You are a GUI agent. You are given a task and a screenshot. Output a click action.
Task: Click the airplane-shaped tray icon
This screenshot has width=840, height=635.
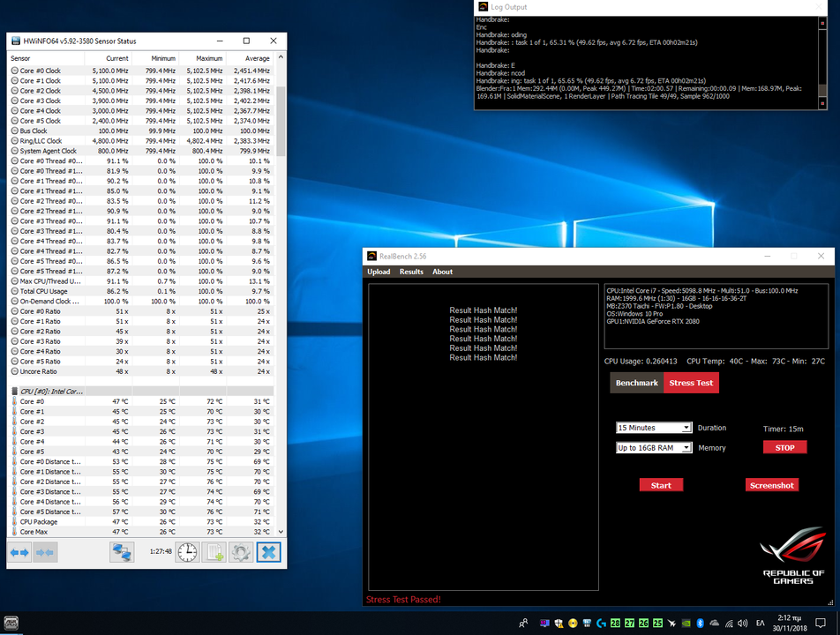pyautogui.click(x=671, y=624)
